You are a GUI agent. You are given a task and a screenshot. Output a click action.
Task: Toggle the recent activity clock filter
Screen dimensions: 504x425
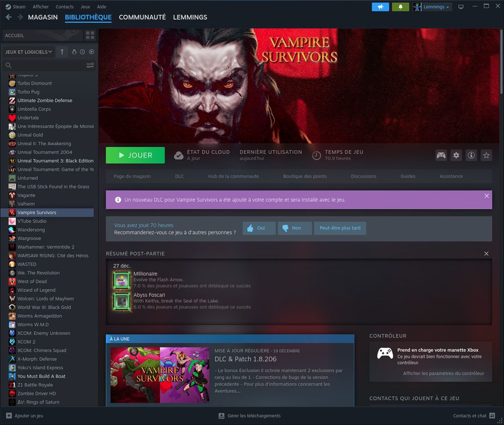coord(83,52)
